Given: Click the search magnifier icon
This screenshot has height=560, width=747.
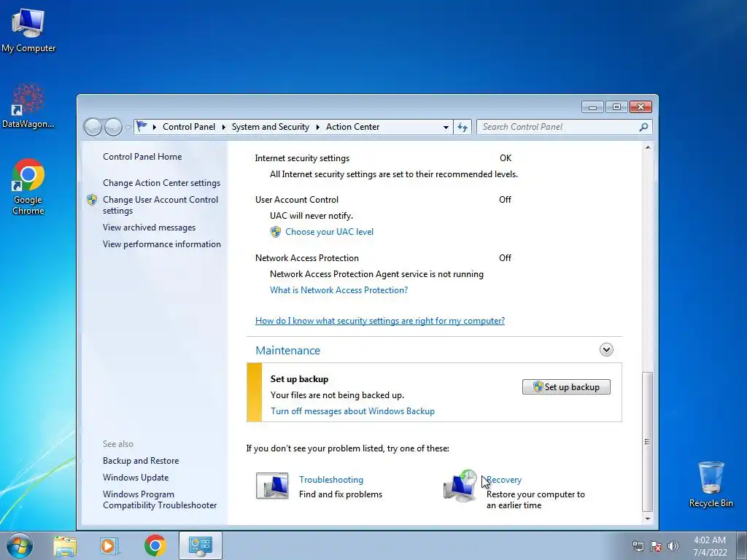Looking at the screenshot, I should tap(643, 127).
